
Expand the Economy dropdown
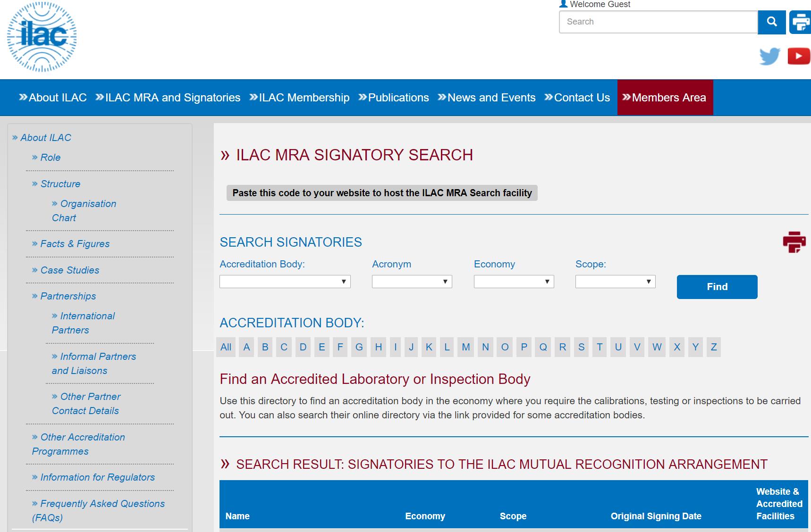(x=514, y=282)
